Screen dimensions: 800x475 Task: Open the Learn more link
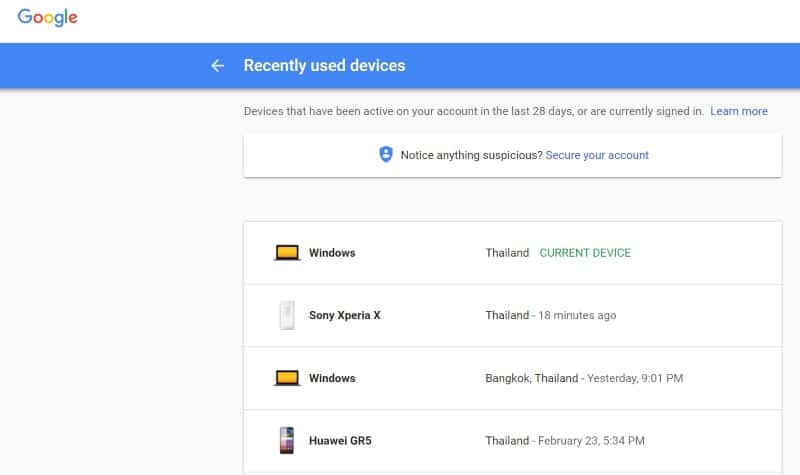point(738,111)
